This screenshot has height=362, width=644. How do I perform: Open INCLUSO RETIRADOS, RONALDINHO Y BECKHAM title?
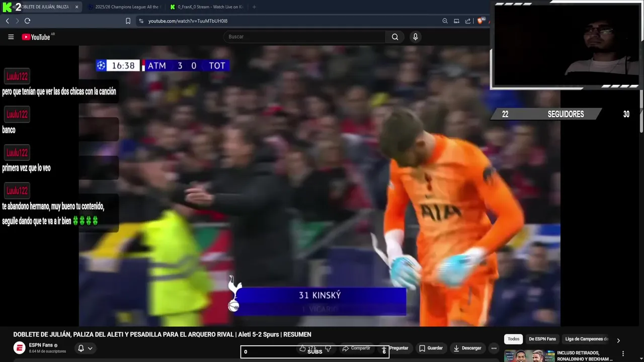585,356
